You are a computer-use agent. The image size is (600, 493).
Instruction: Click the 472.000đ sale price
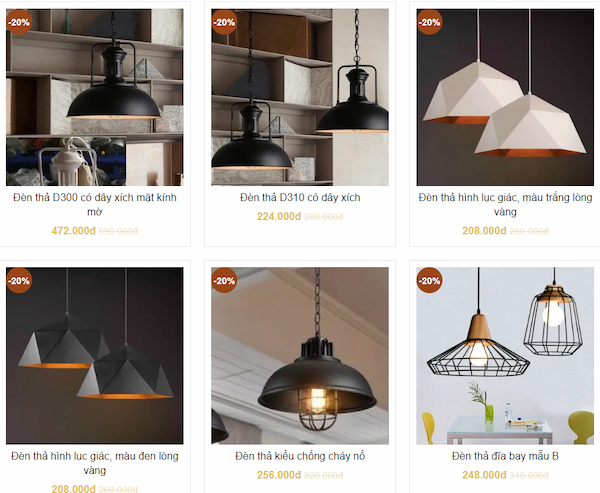[73, 231]
